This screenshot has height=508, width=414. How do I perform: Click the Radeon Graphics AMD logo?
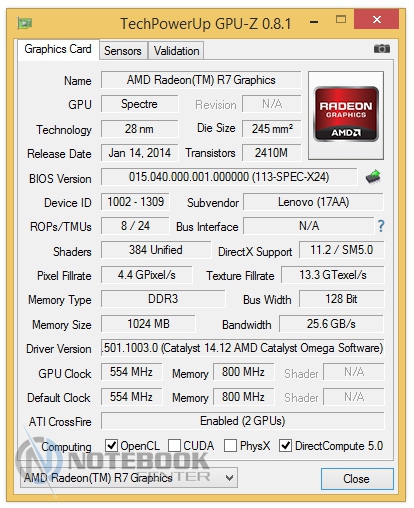(346, 115)
